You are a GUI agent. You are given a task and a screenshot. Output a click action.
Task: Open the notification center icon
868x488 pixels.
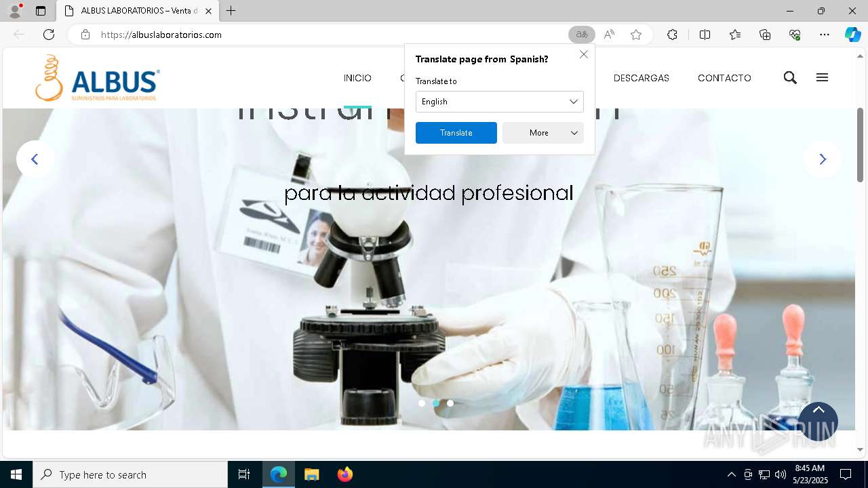click(846, 474)
